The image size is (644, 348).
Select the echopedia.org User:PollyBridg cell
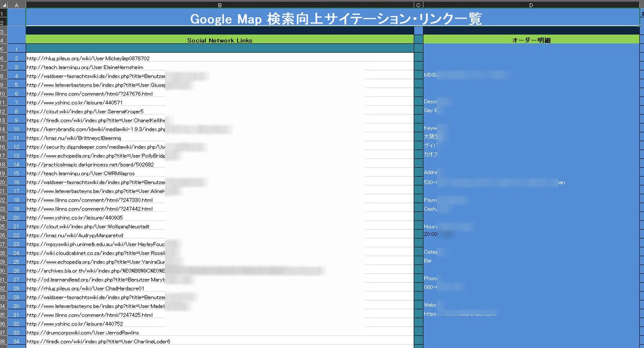pos(220,156)
